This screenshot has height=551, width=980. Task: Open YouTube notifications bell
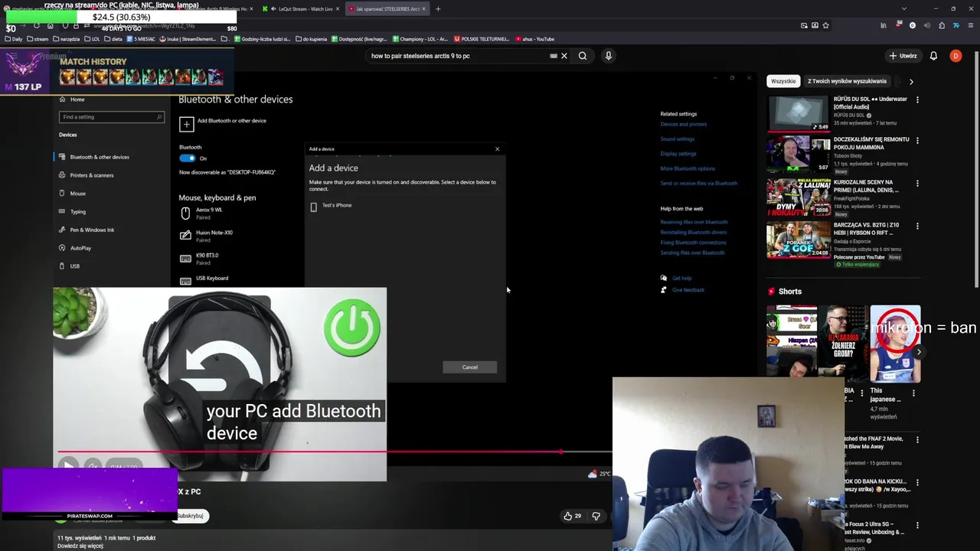click(933, 56)
